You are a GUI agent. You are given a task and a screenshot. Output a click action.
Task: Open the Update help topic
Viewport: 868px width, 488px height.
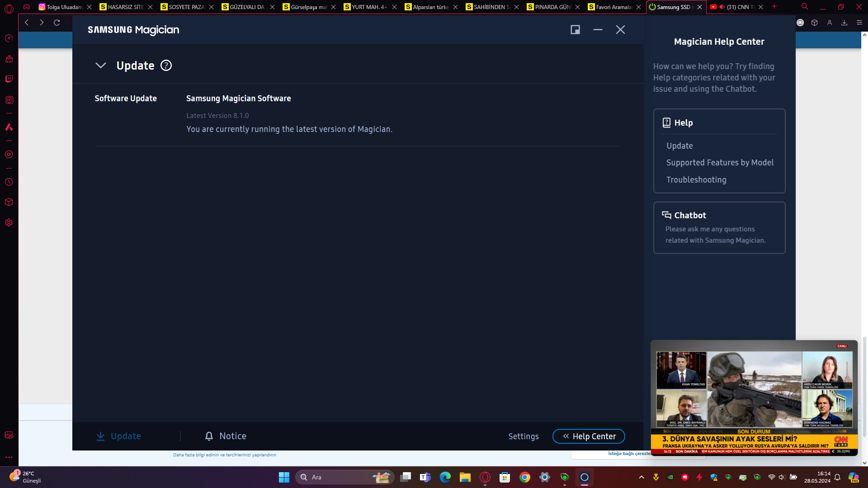coord(679,146)
